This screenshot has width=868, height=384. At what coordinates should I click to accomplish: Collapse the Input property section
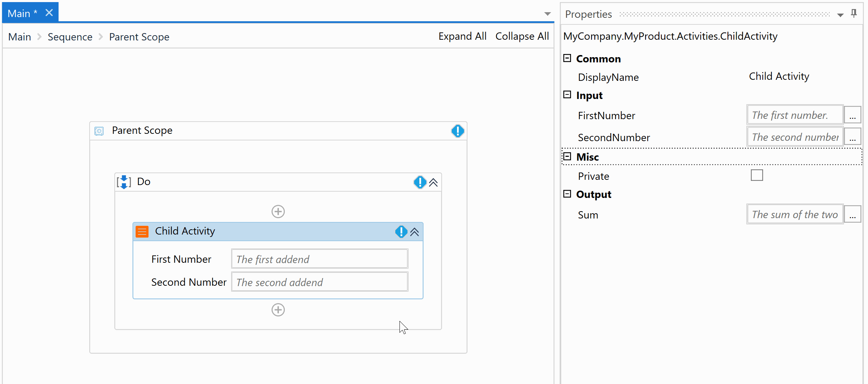coord(567,95)
